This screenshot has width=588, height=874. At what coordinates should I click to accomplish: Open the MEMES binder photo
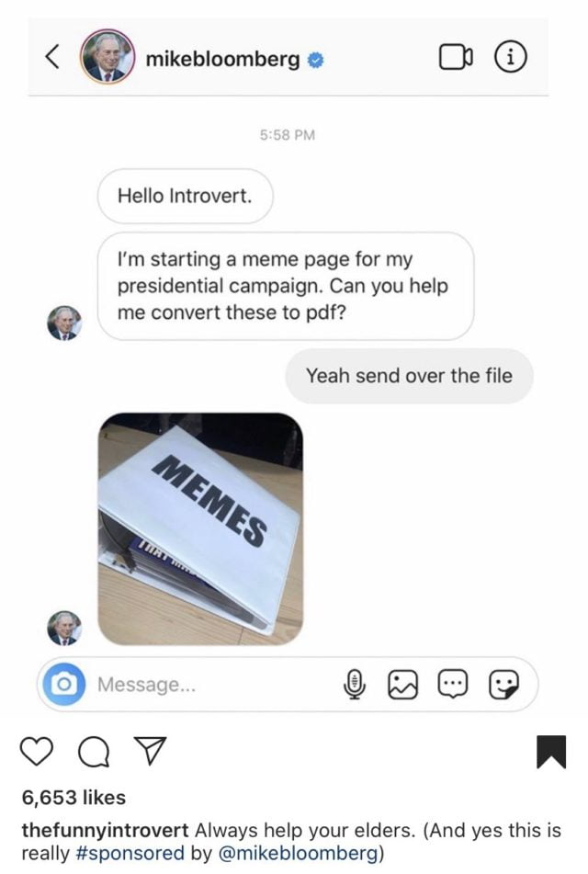tap(200, 529)
